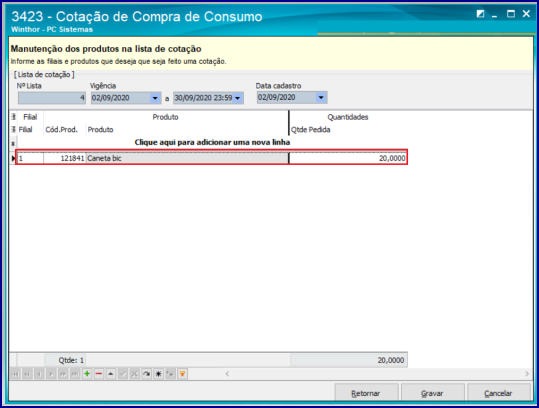Image resolution: width=539 pixels, height=408 pixels.
Task: Click the green plus add-record icon
Action: (87, 374)
